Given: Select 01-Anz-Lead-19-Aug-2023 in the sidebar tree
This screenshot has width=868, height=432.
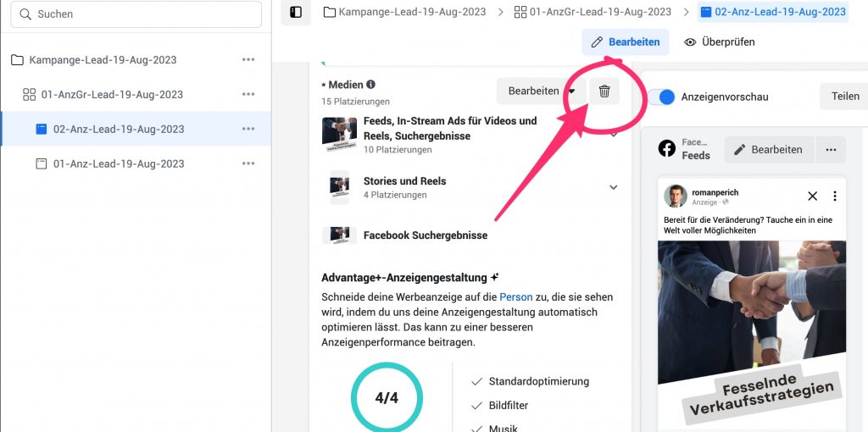Looking at the screenshot, I should pyautogui.click(x=119, y=163).
